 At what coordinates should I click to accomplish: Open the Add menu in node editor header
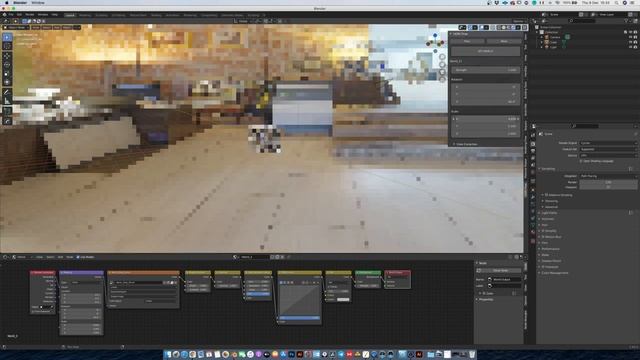click(x=60, y=257)
